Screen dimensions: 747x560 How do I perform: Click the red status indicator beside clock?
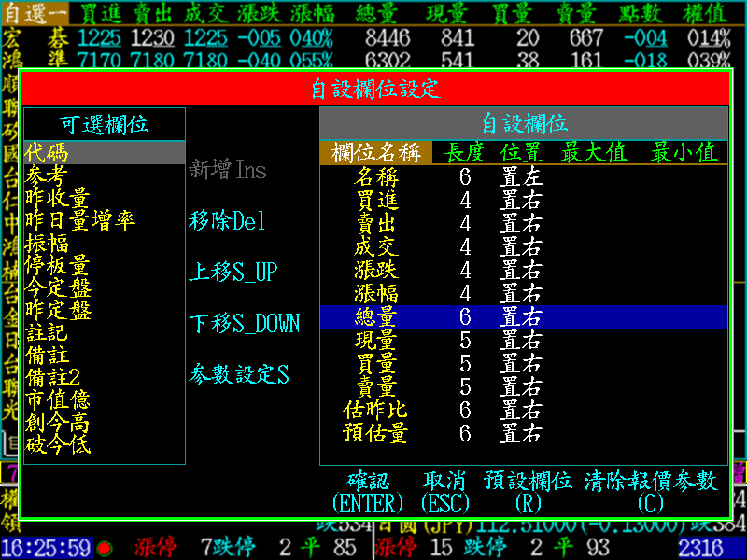(105, 547)
